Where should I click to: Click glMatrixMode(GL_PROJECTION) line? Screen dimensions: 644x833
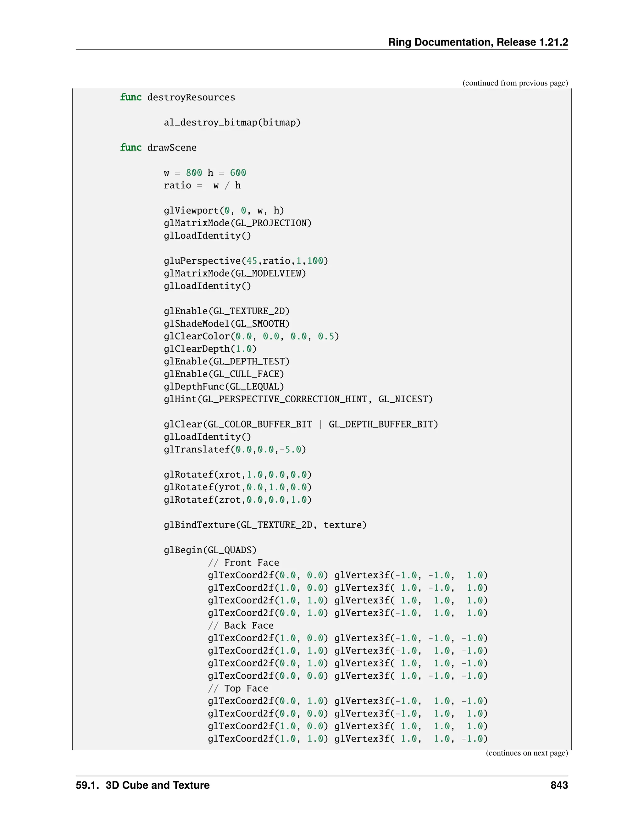click(x=238, y=223)
